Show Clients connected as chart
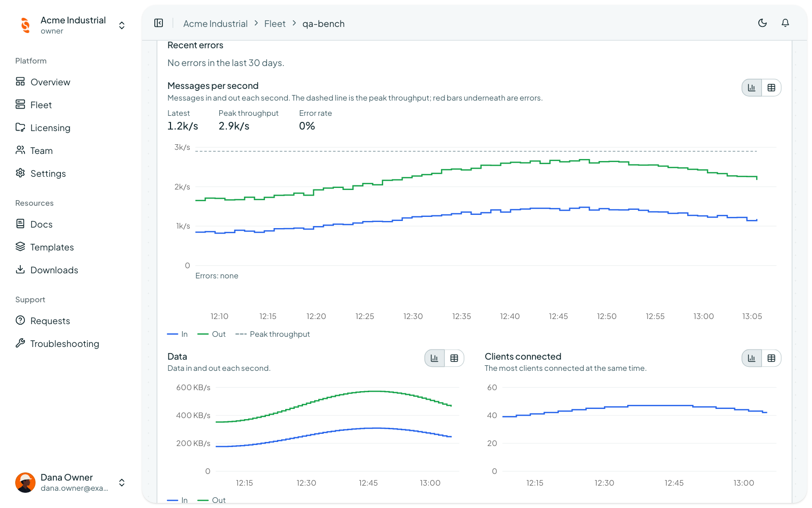This screenshot has width=812, height=508. click(752, 358)
